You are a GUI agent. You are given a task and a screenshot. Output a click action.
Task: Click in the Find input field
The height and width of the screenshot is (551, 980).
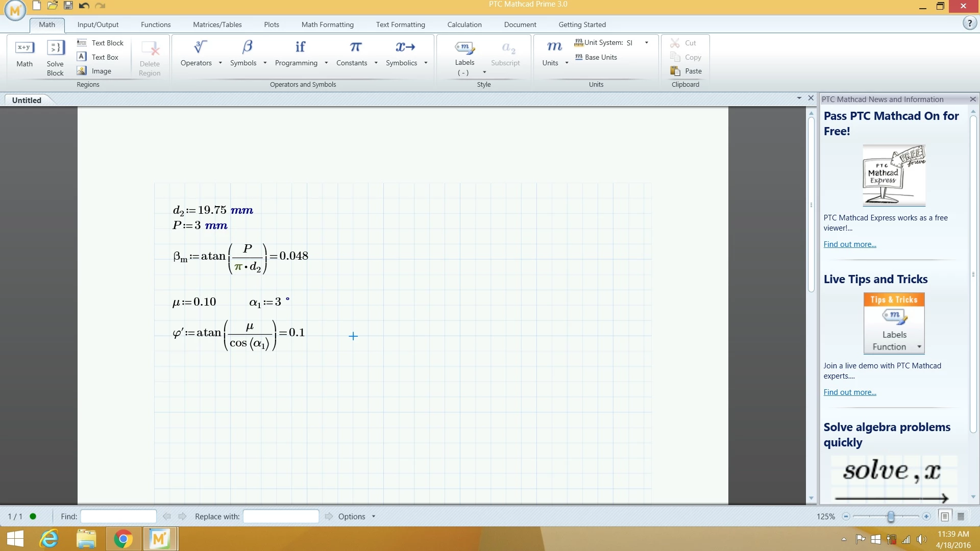[118, 516]
